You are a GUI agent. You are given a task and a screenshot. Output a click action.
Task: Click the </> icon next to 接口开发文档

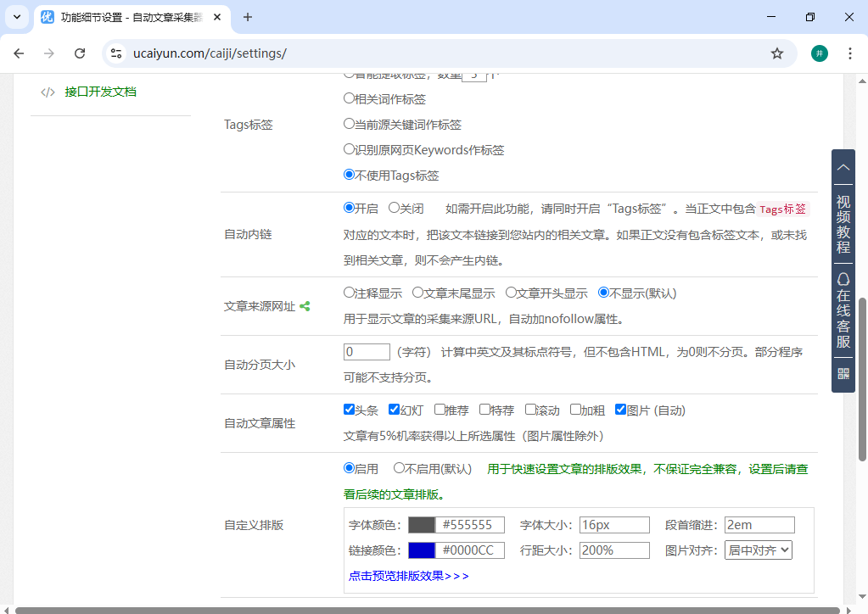point(48,92)
